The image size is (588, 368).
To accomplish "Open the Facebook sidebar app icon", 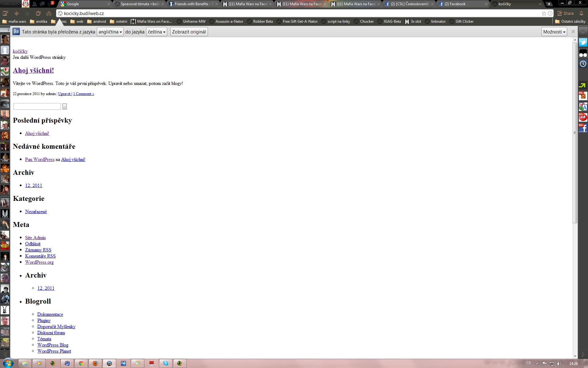I will (x=583, y=128).
